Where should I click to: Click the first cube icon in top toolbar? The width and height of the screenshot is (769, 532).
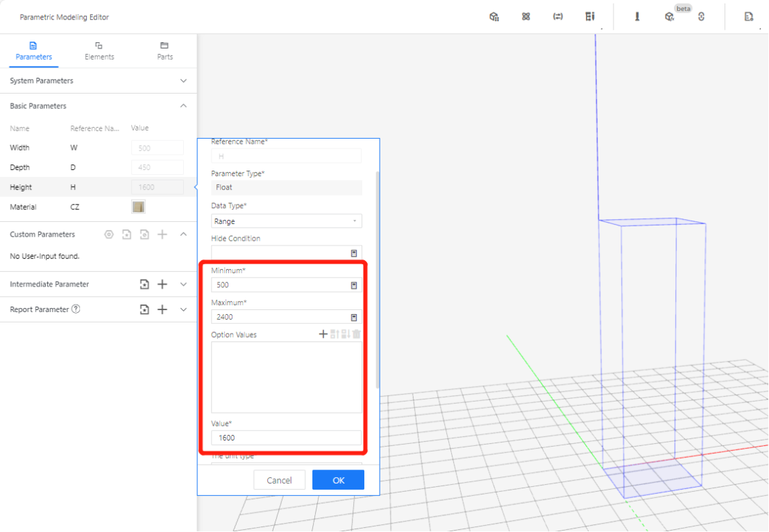point(494,17)
